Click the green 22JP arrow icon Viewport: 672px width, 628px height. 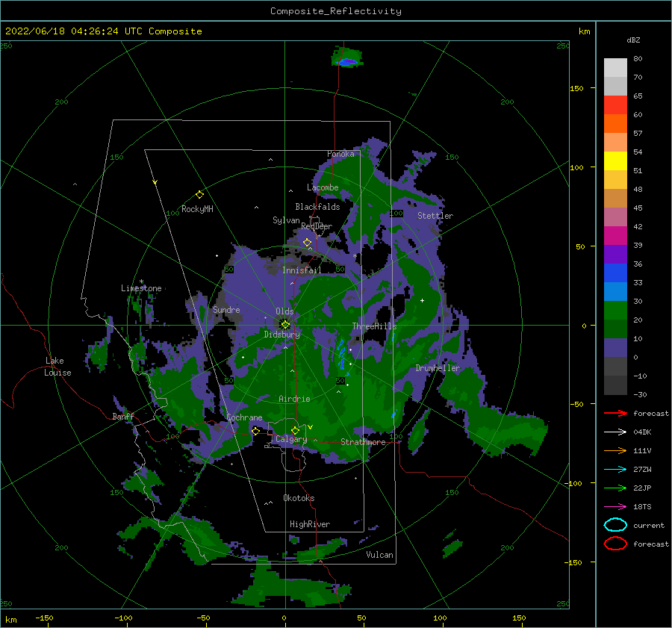pos(615,488)
